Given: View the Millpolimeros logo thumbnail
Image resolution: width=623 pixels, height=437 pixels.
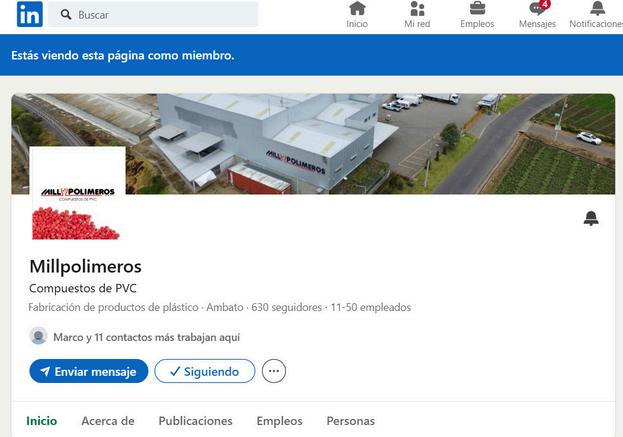Looking at the screenshot, I should (x=77, y=193).
